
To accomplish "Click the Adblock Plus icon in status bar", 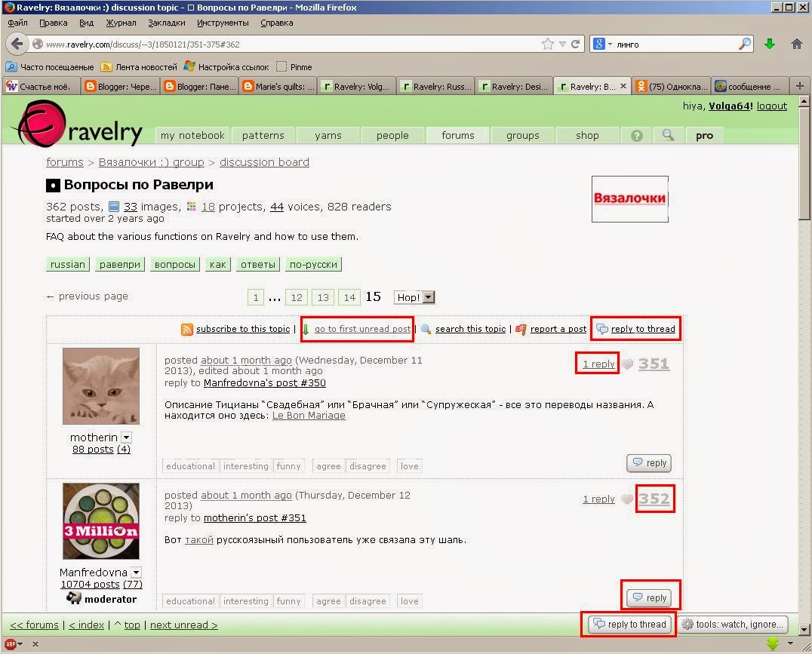I will click(x=11, y=644).
